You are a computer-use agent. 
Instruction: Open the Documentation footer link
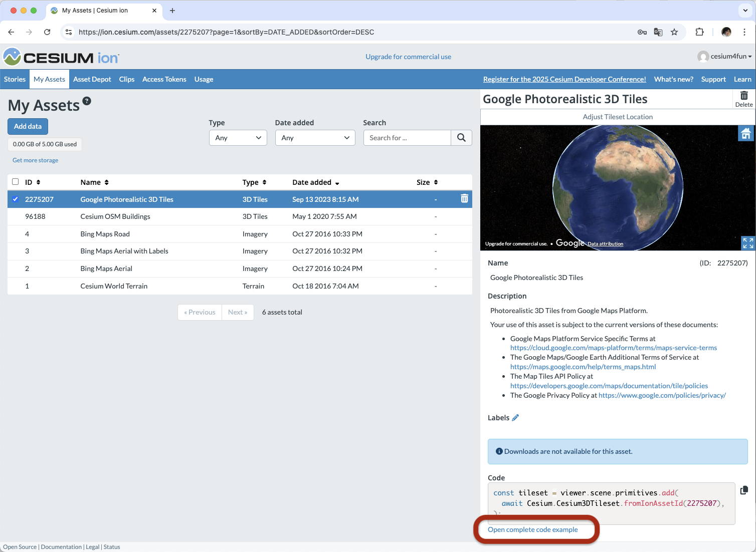click(x=61, y=547)
